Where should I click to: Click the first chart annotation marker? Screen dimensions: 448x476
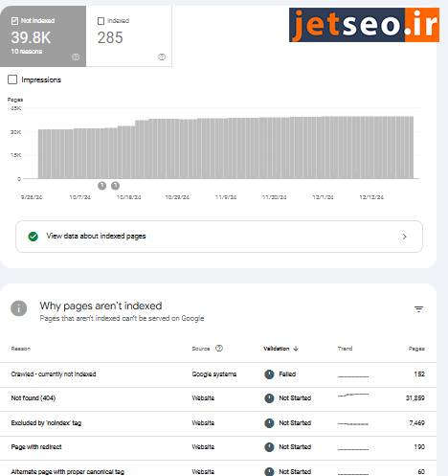click(x=101, y=186)
